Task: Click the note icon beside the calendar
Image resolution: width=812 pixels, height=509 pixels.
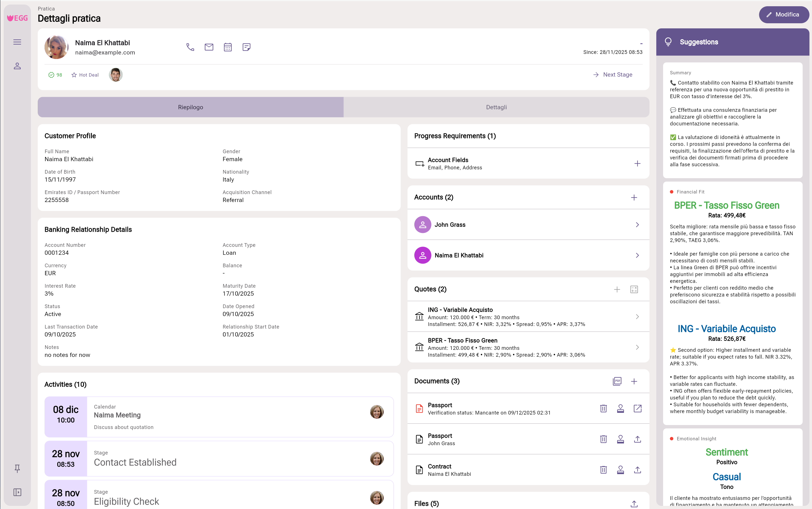Action: click(246, 47)
